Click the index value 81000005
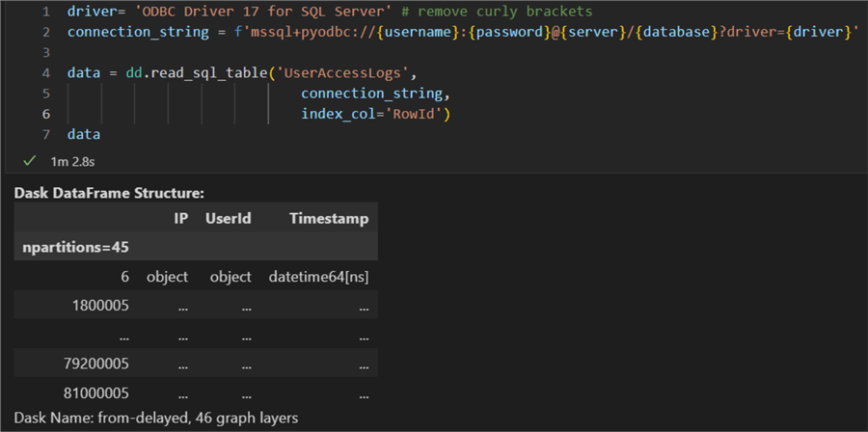868x432 pixels. 96,392
